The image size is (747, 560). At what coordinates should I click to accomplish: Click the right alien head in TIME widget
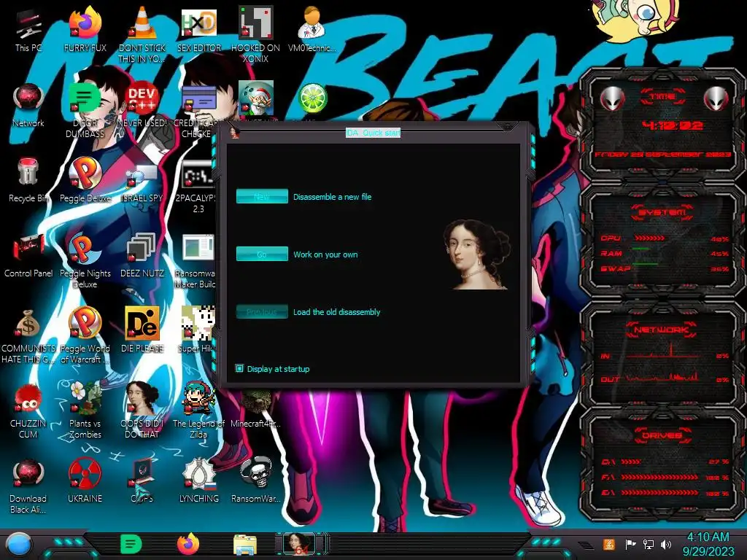[716, 98]
